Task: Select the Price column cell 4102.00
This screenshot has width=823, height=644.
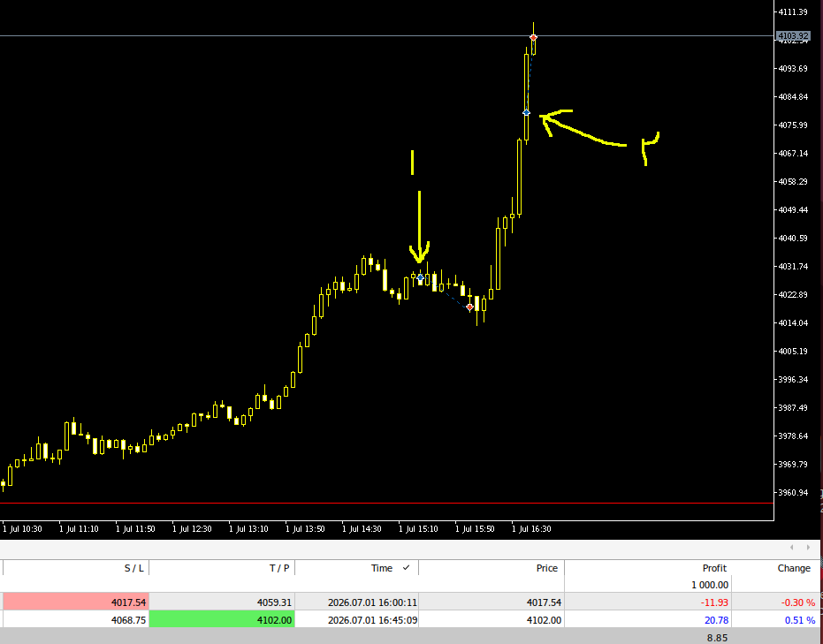Action: tap(492, 619)
